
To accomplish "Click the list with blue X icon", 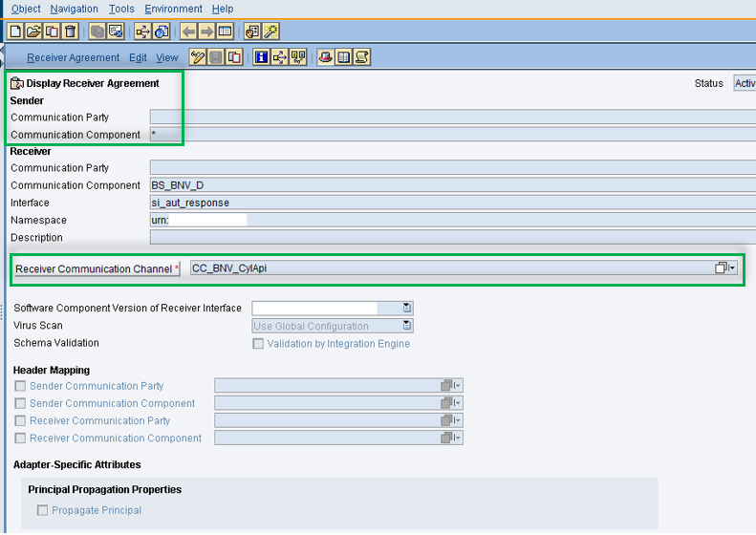I will pos(116,32).
